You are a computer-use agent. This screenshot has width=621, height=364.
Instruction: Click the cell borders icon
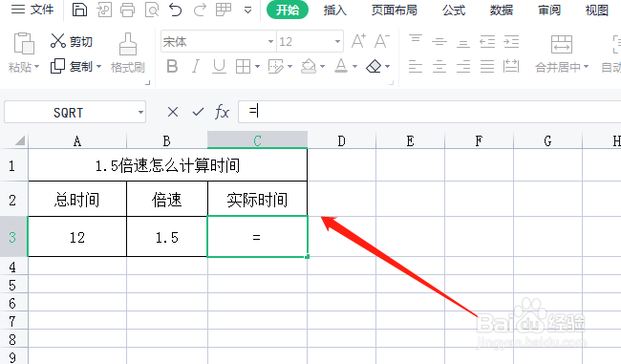click(x=243, y=67)
